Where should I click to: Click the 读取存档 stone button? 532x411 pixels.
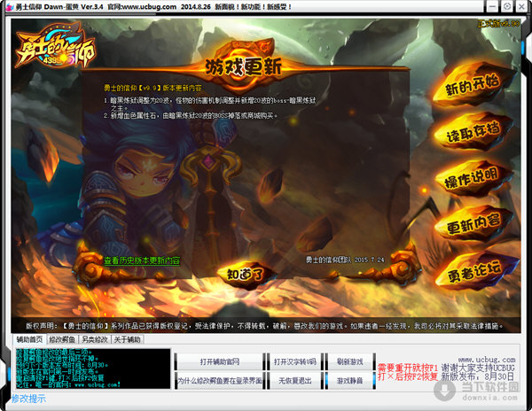(473, 132)
